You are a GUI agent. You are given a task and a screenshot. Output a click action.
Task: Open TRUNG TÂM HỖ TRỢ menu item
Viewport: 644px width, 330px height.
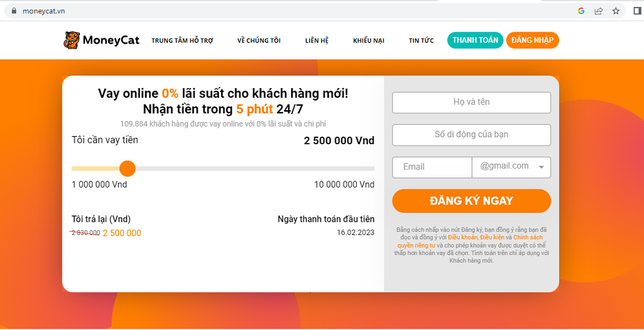pos(182,41)
